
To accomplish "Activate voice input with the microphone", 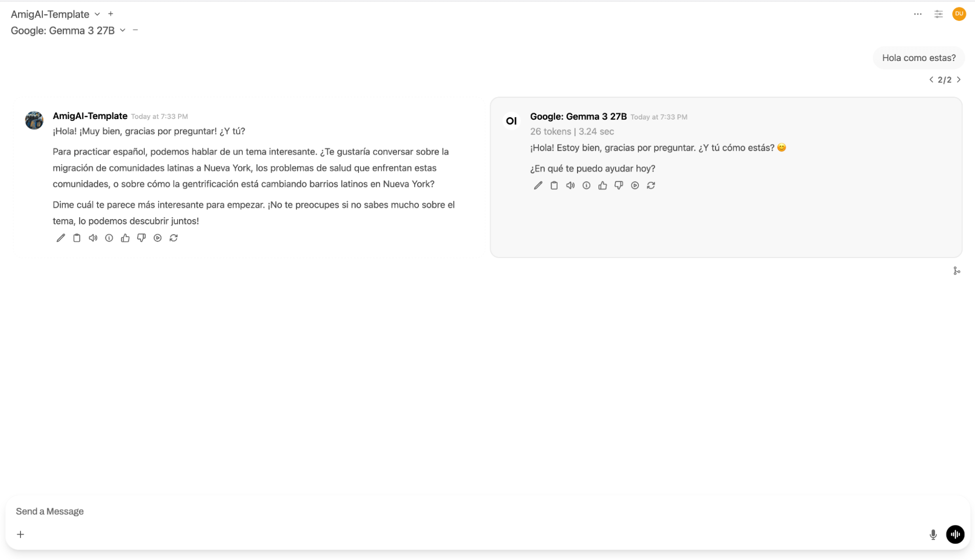I will (933, 534).
